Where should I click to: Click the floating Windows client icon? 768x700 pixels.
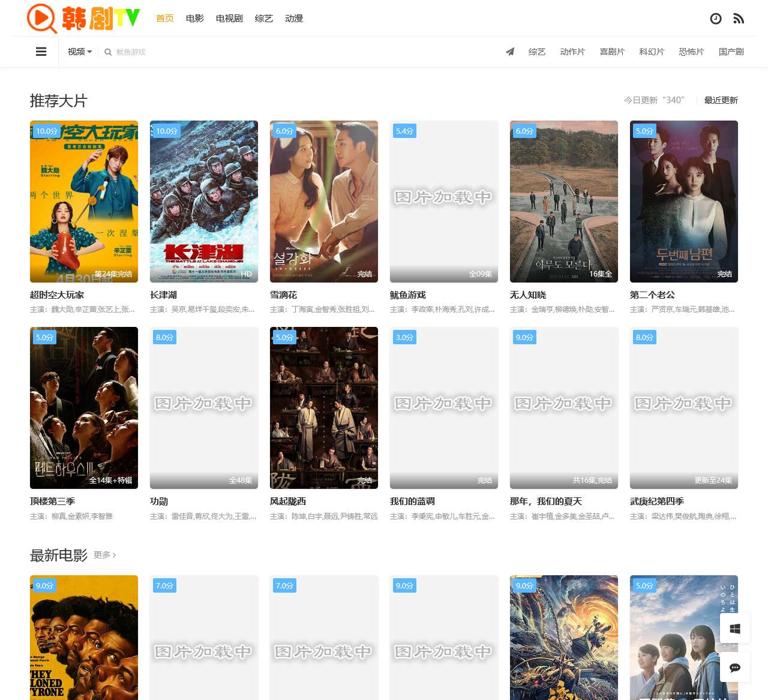[735, 629]
